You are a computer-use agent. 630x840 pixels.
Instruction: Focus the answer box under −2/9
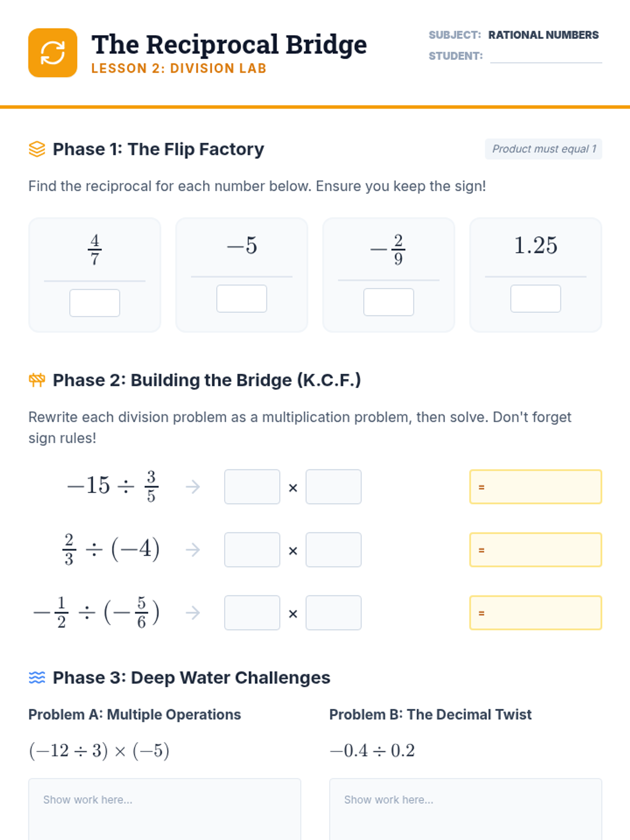pos(388,302)
